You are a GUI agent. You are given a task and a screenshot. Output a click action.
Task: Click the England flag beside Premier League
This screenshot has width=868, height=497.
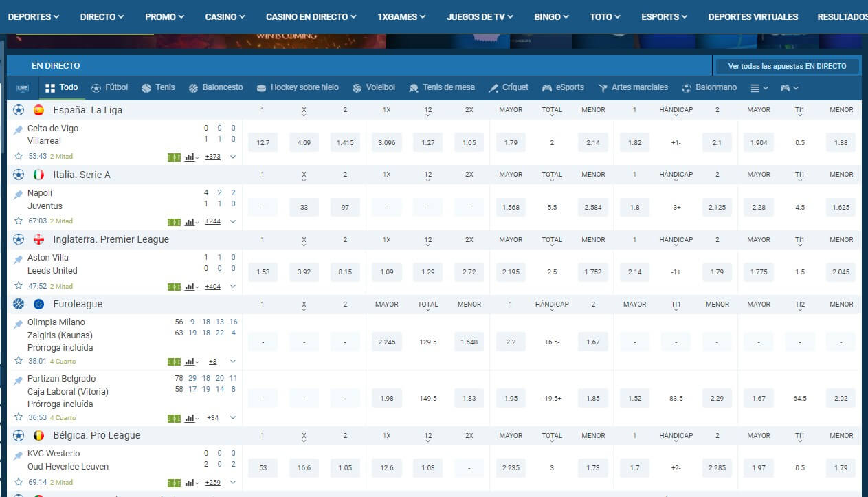coord(38,239)
